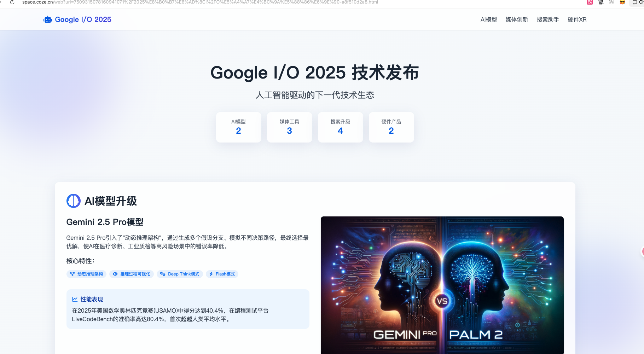
Task: Select the 搜索升级 stat card showing 4
Action: pos(341,127)
